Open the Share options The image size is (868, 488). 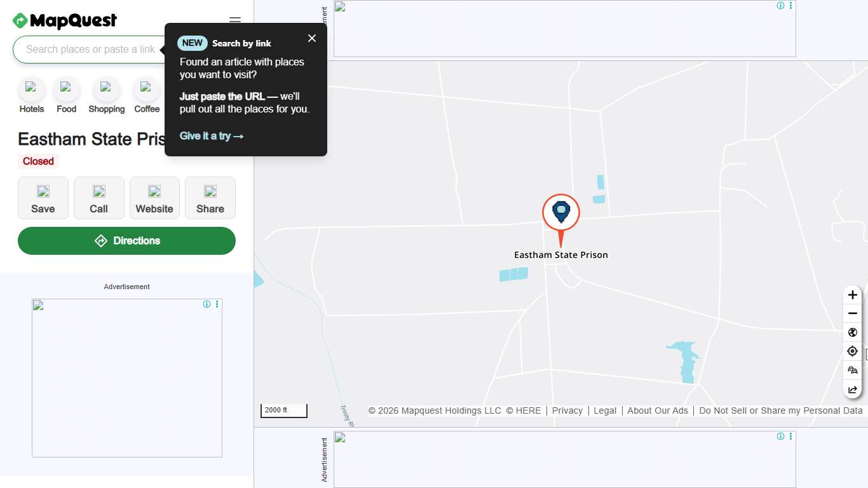[x=210, y=198]
